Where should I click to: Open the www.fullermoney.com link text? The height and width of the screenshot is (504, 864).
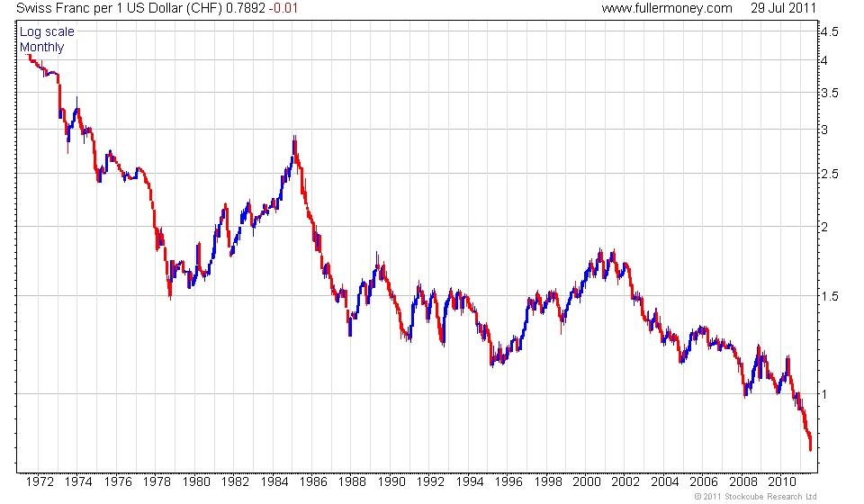[667, 8]
